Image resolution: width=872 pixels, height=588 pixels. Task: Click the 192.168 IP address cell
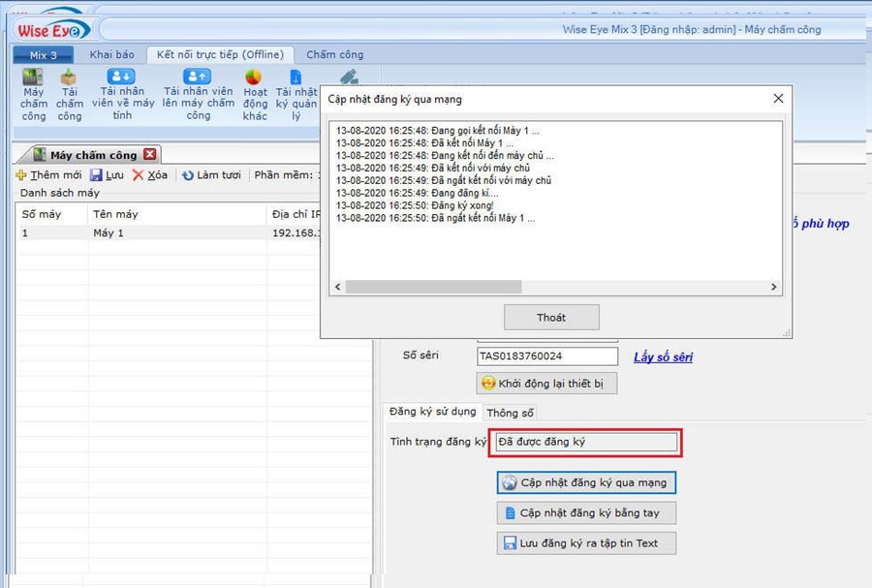tap(294, 232)
